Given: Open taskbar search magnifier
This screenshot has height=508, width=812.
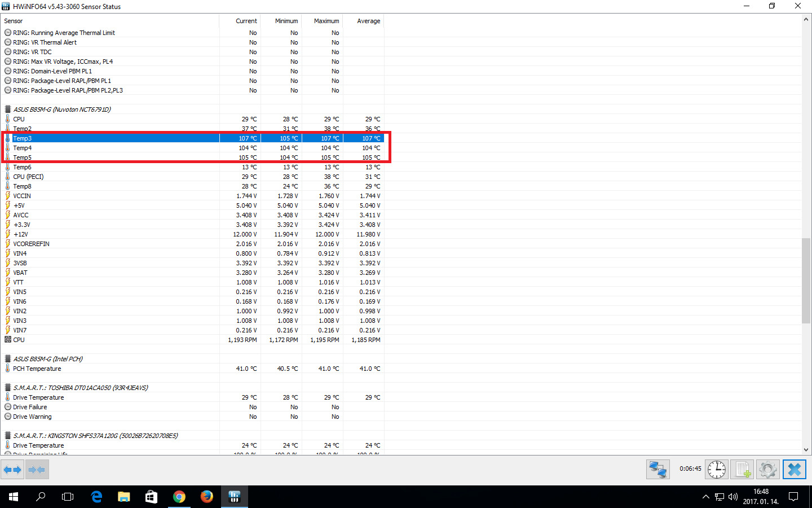Looking at the screenshot, I should [x=41, y=497].
